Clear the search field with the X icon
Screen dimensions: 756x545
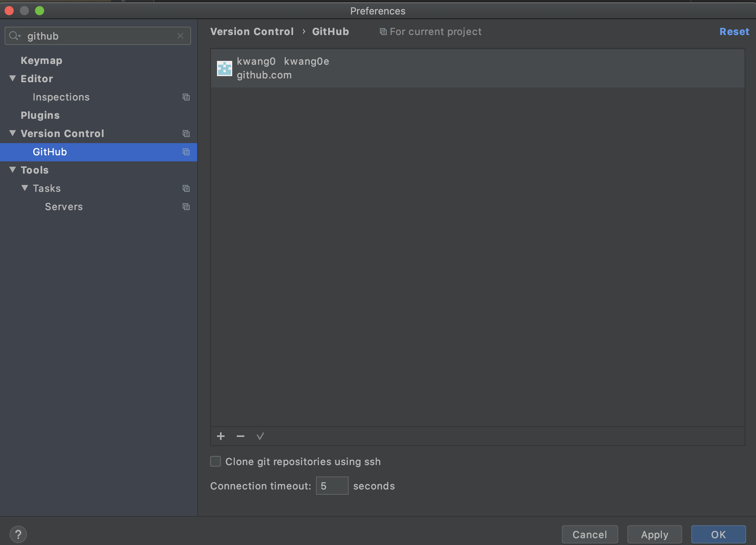point(180,36)
